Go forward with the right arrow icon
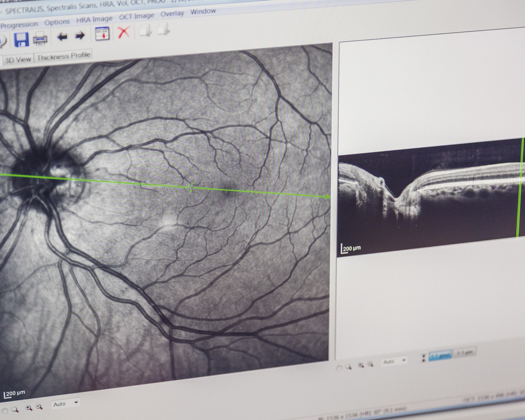This screenshot has height=420, width=525. tap(80, 36)
